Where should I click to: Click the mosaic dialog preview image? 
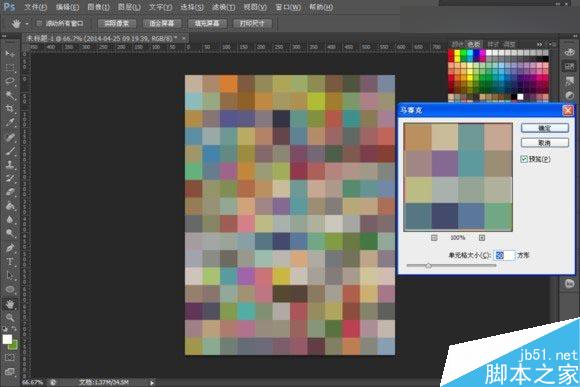click(x=458, y=177)
